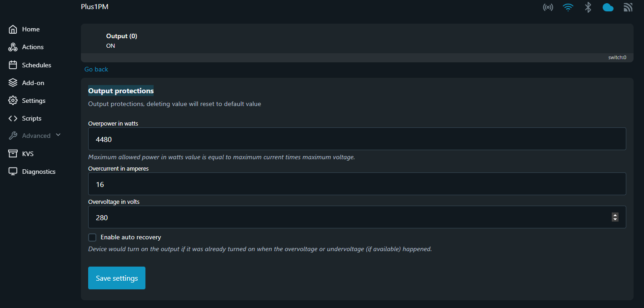Click the Save settings button
Image resolution: width=644 pixels, height=308 pixels.
(117, 278)
